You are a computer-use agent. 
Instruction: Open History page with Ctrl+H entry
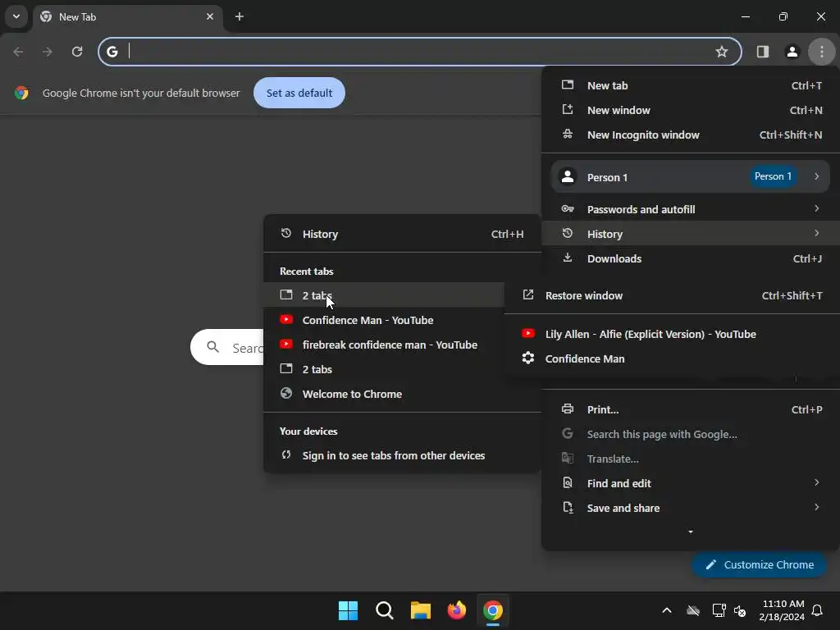point(402,234)
